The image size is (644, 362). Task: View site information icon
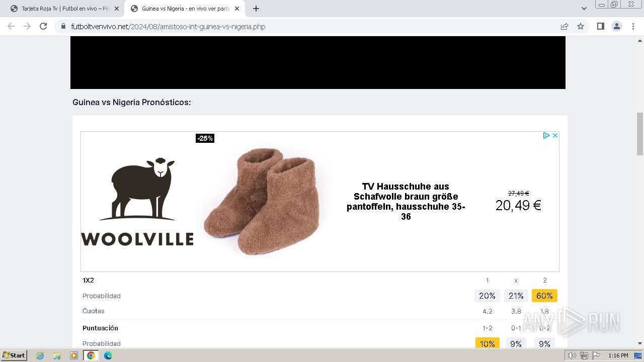[x=63, y=26]
